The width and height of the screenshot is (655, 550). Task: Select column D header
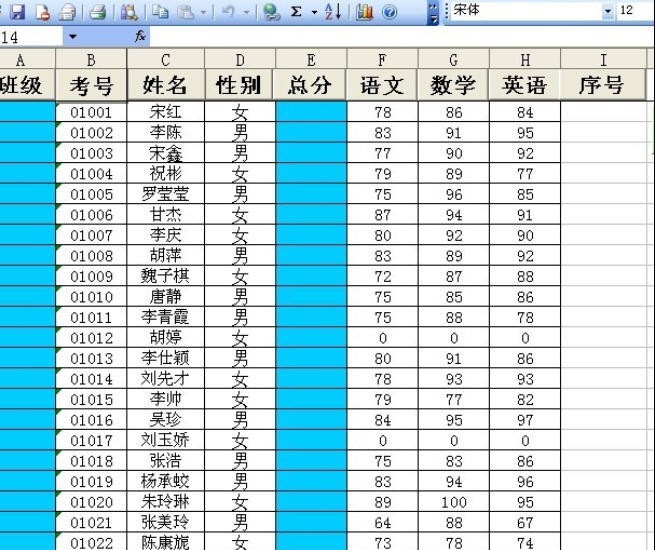pos(240,60)
